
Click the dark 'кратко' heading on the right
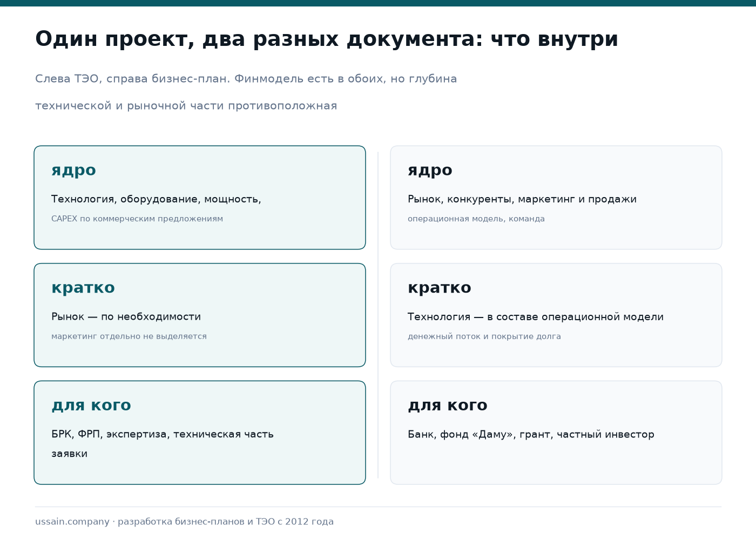click(440, 288)
